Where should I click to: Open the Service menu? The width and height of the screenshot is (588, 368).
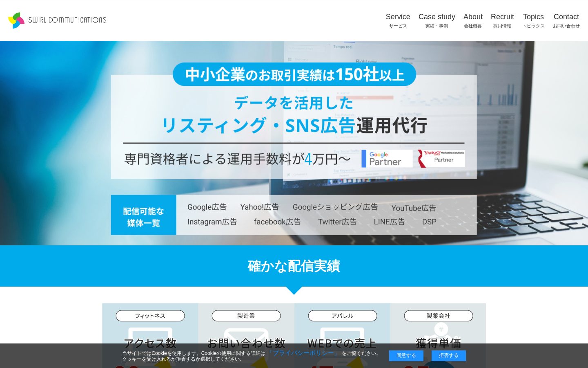click(398, 20)
